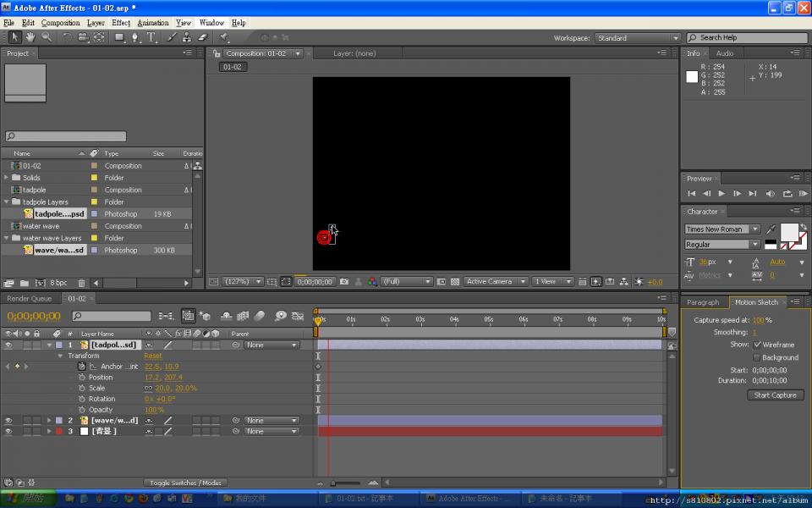
Task: Select the Hand tool
Action: (x=30, y=37)
